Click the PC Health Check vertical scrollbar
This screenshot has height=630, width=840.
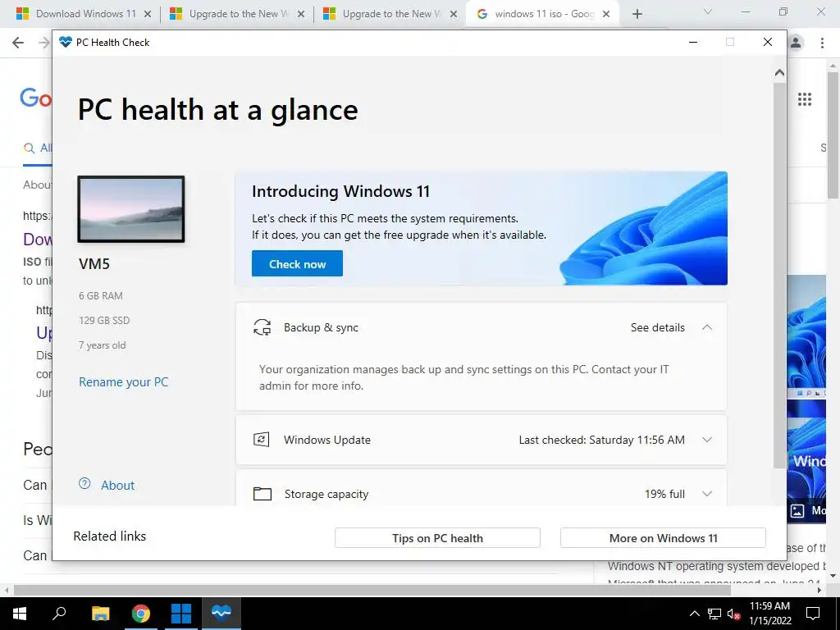tap(779, 274)
